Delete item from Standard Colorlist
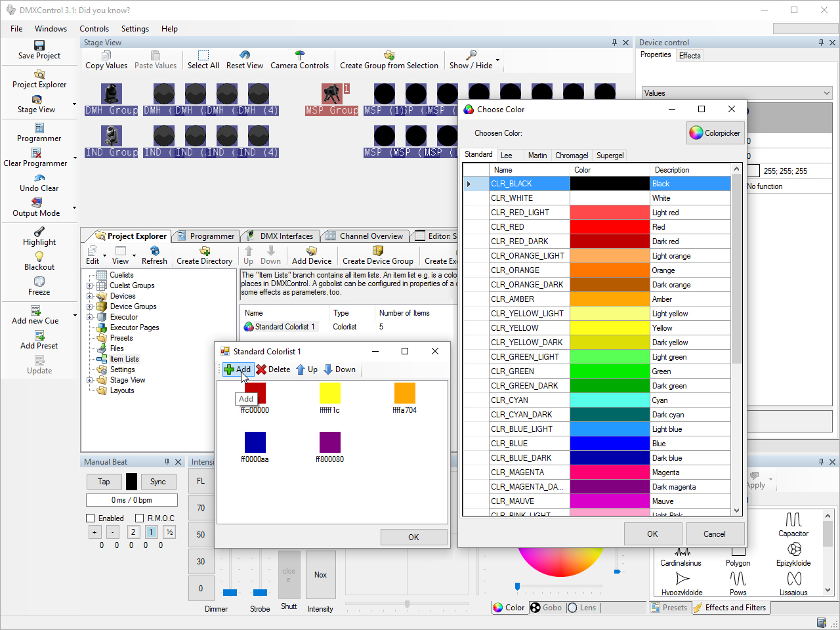 click(x=273, y=369)
